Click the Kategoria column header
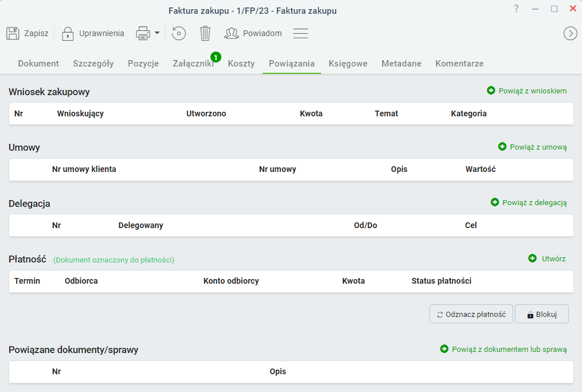Viewport: 582px width, 392px height. 469,113
